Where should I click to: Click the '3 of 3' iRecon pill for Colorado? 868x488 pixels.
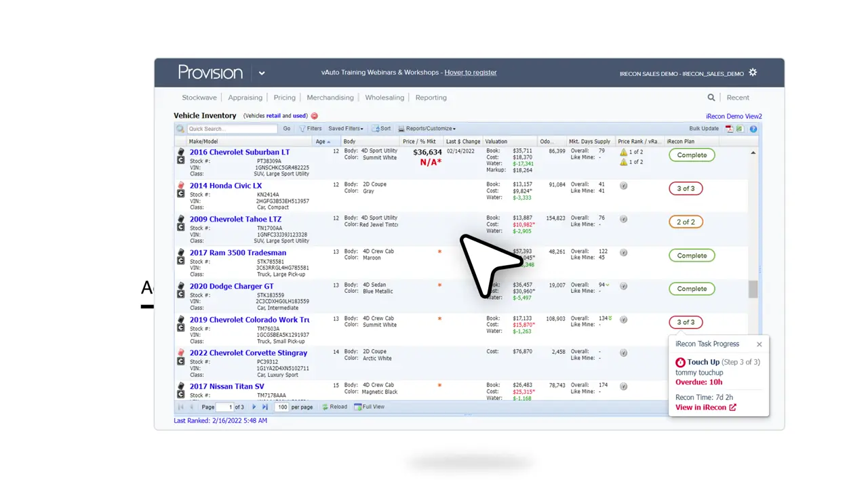(686, 322)
